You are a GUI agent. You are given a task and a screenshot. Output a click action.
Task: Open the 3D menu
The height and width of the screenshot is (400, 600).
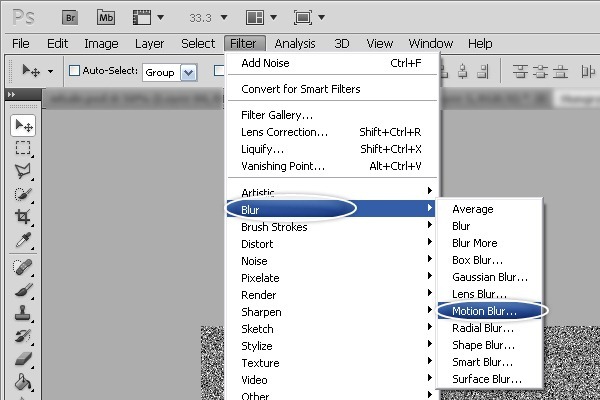pyautogui.click(x=342, y=44)
